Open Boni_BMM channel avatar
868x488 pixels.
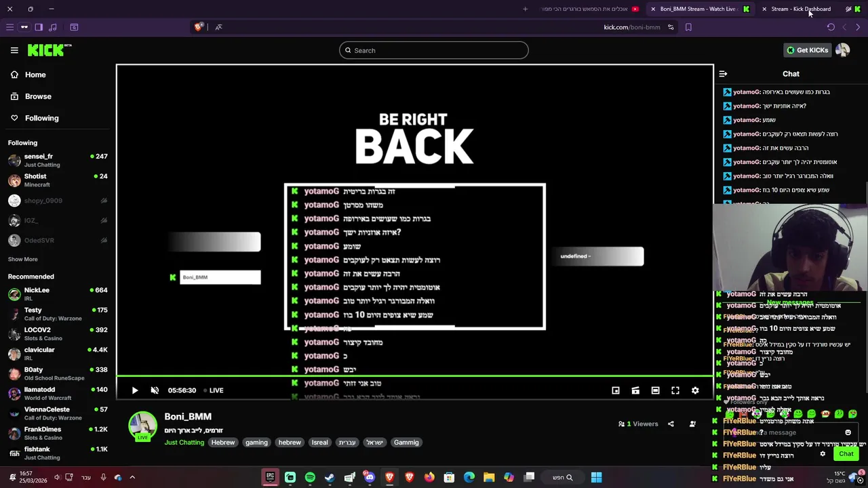pos(142,426)
